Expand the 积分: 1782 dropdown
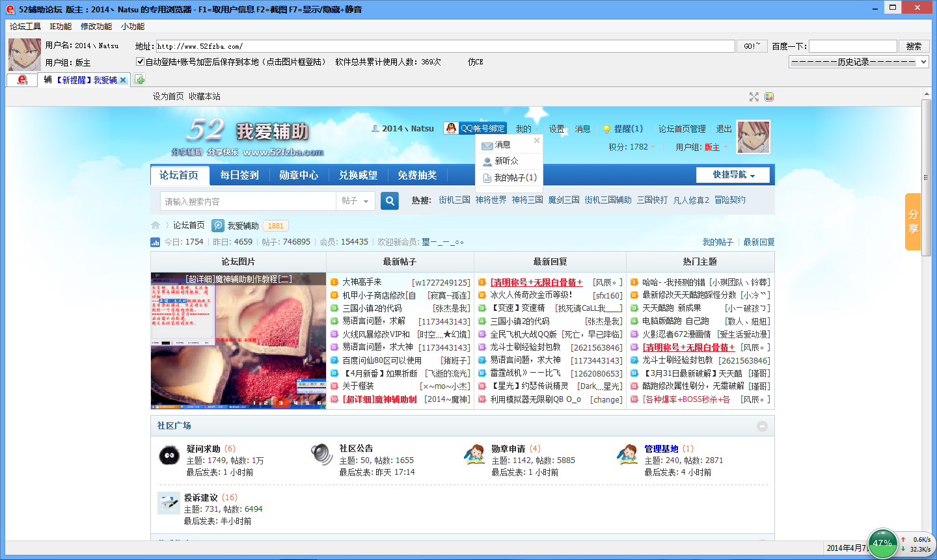937x560 pixels. tap(632, 147)
